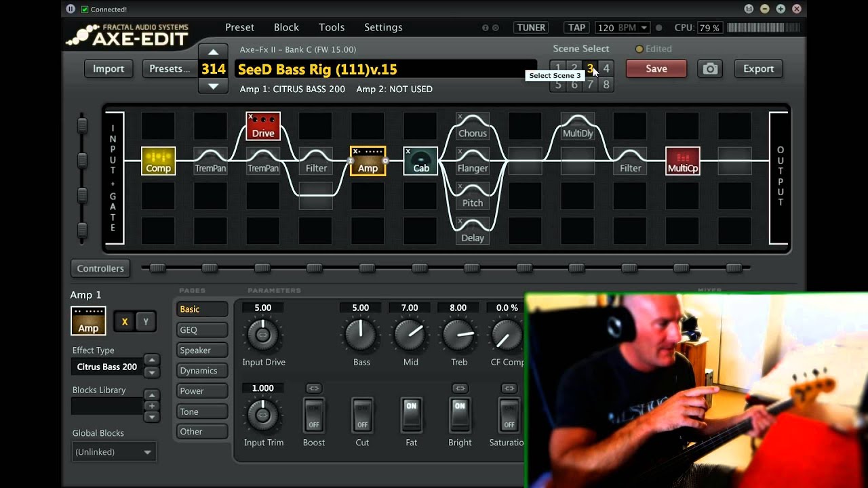Open the BPM tempo dropdown
This screenshot has width=868, height=488.
pos(644,28)
